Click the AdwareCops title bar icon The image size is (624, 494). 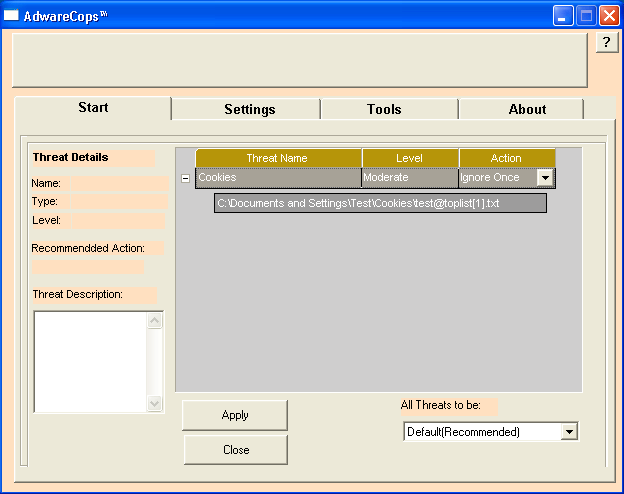(x=11, y=16)
